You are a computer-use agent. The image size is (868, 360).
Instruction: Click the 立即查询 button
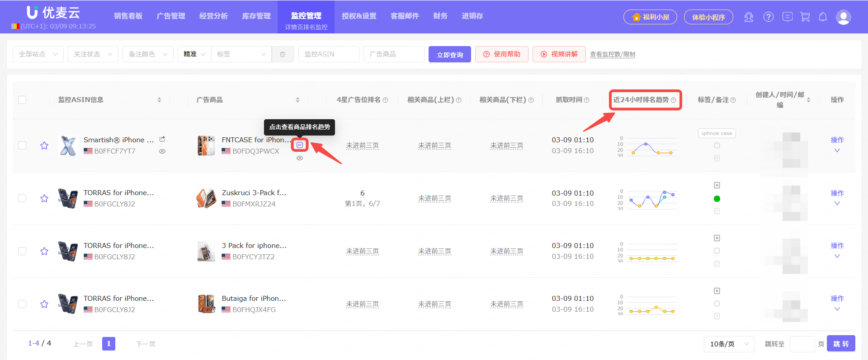[x=450, y=54]
